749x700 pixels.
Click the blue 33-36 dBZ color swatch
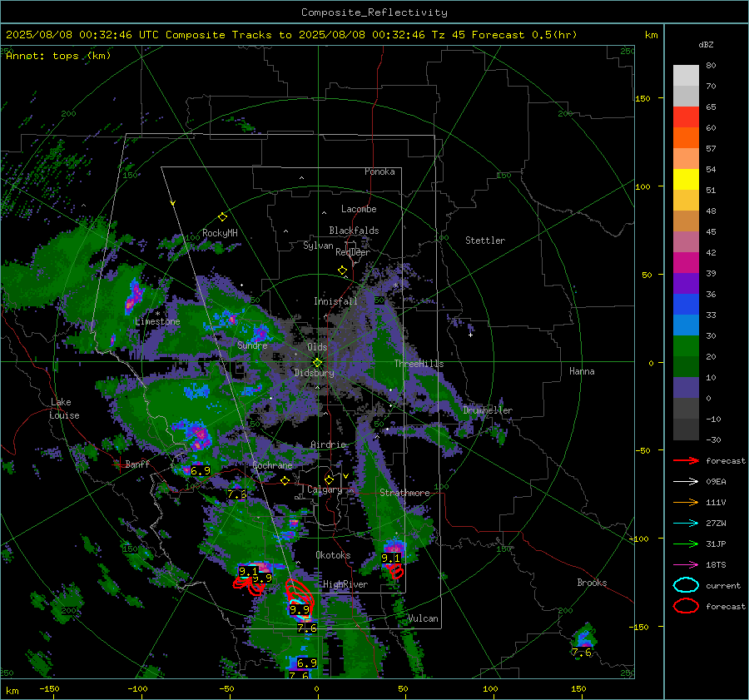click(686, 305)
